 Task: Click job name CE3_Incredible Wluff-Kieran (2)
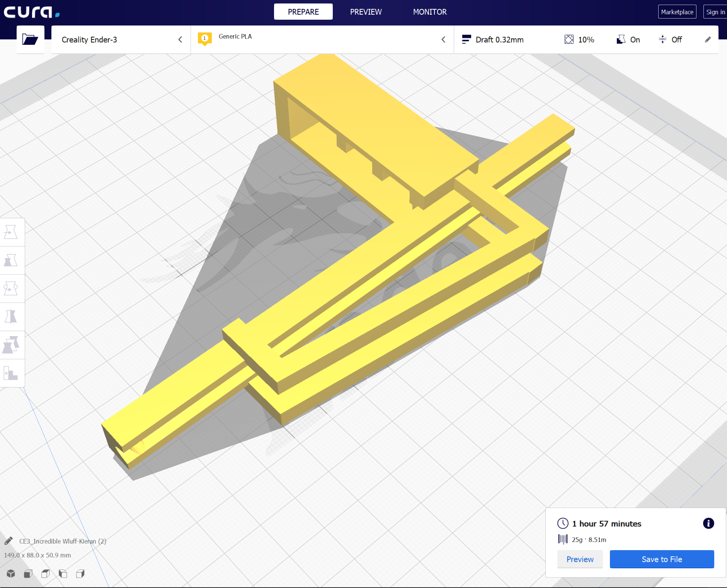click(63, 541)
